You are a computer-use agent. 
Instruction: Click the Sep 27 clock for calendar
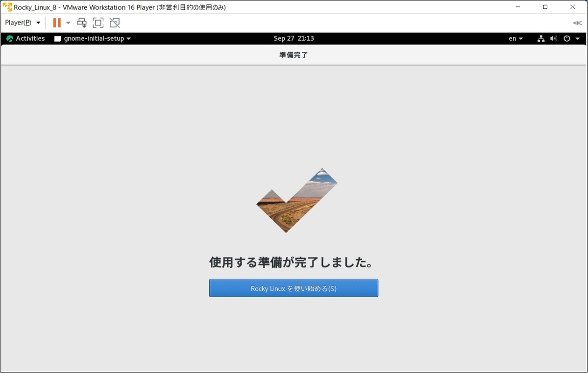click(x=294, y=38)
